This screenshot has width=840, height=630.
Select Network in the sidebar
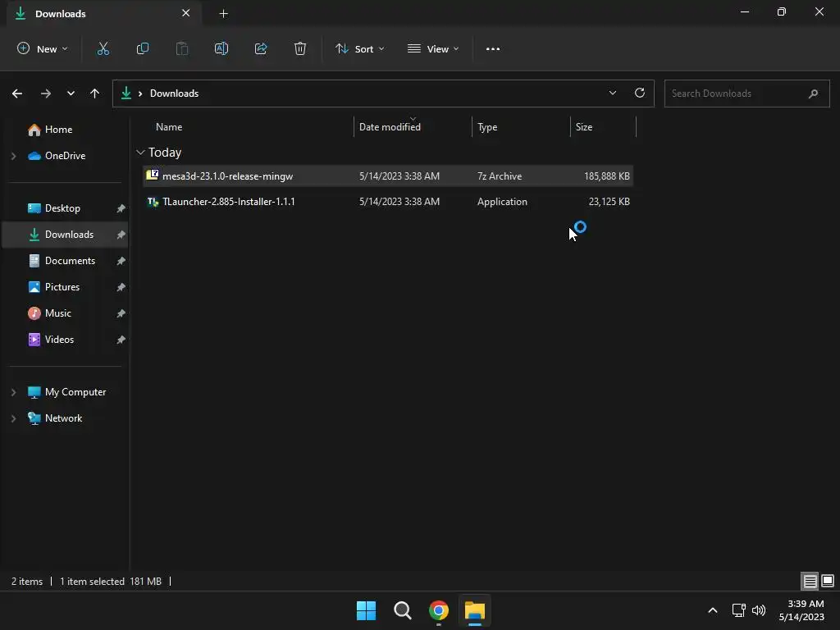63,418
